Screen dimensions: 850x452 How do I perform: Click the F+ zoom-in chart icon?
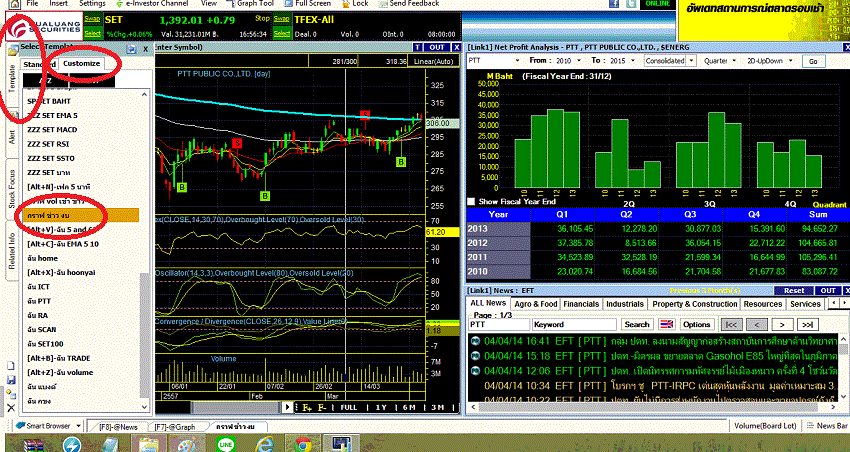(x=307, y=408)
